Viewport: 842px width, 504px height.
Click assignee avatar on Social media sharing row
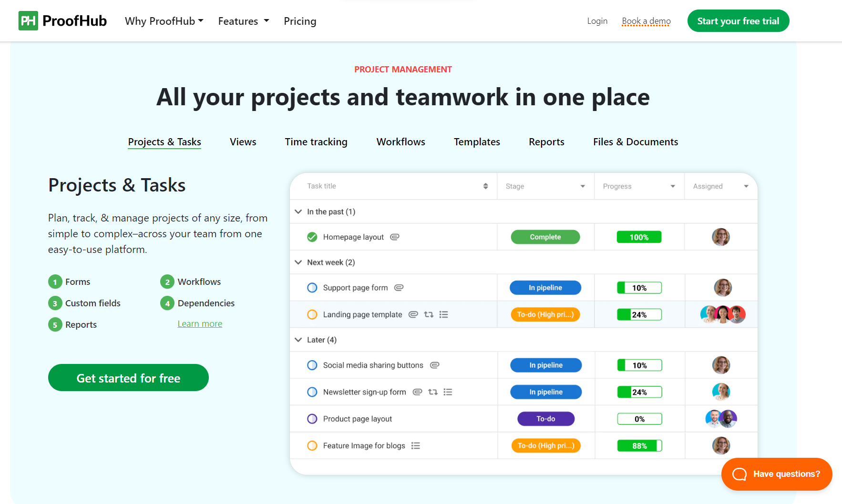point(721,365)
